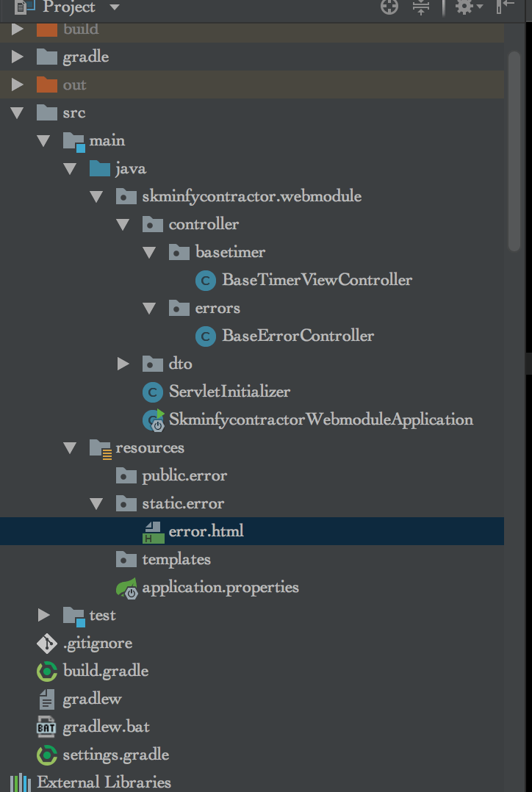Click the .gitignore git icon
Screen dimensions: 532x792
click(46, 644)
